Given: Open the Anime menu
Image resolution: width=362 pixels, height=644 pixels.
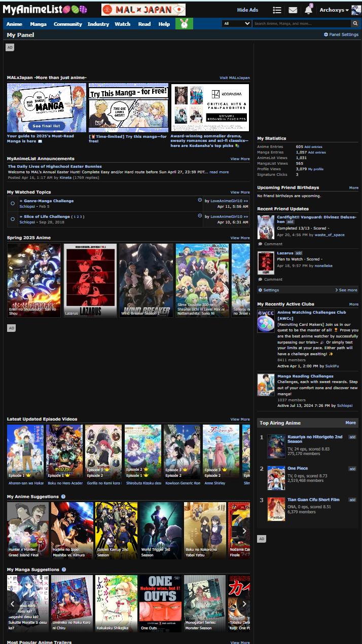Looking at the screenshot, I should point(14,24).
